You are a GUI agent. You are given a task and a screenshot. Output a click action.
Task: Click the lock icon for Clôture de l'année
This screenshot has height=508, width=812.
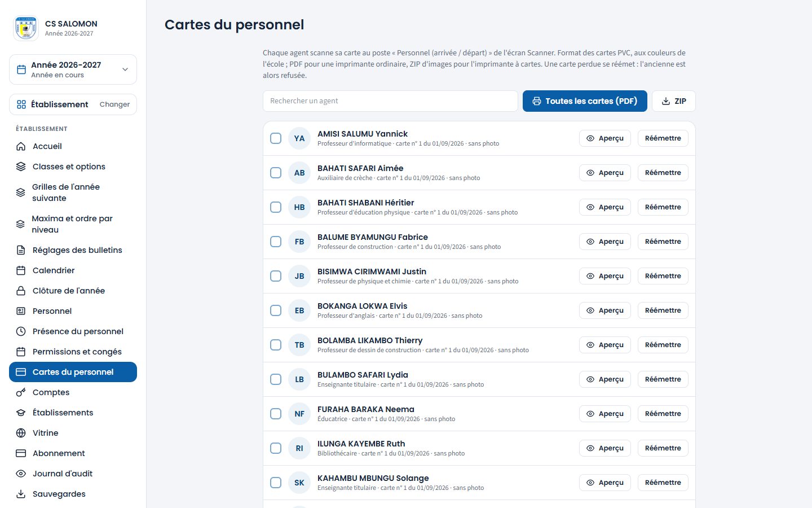21,291
